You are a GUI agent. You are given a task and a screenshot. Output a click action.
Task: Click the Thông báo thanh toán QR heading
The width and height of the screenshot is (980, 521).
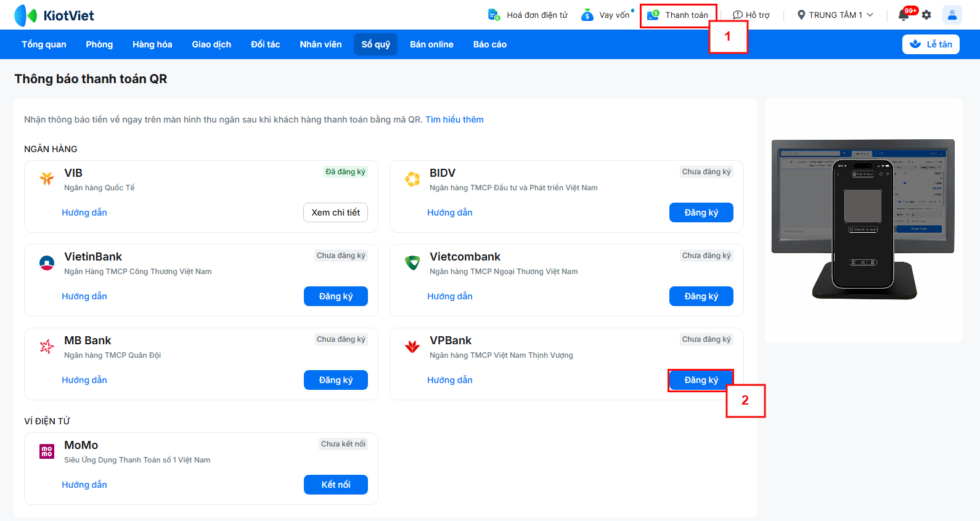(x=91, y=79)
